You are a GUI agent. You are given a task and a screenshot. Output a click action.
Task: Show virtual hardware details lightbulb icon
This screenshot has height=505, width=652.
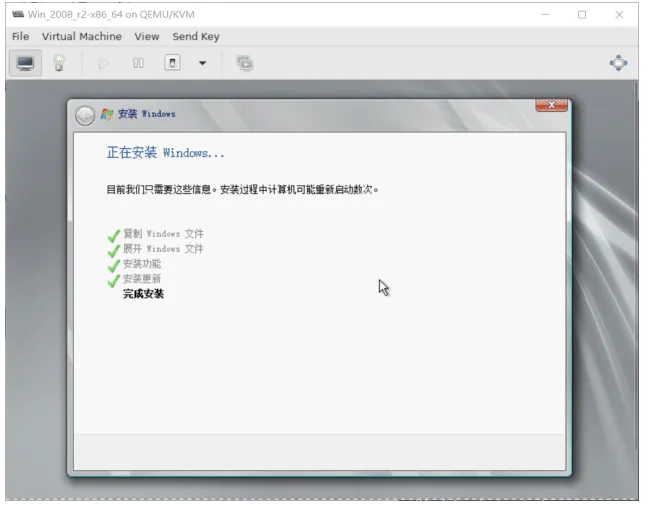tap(59, 63)
